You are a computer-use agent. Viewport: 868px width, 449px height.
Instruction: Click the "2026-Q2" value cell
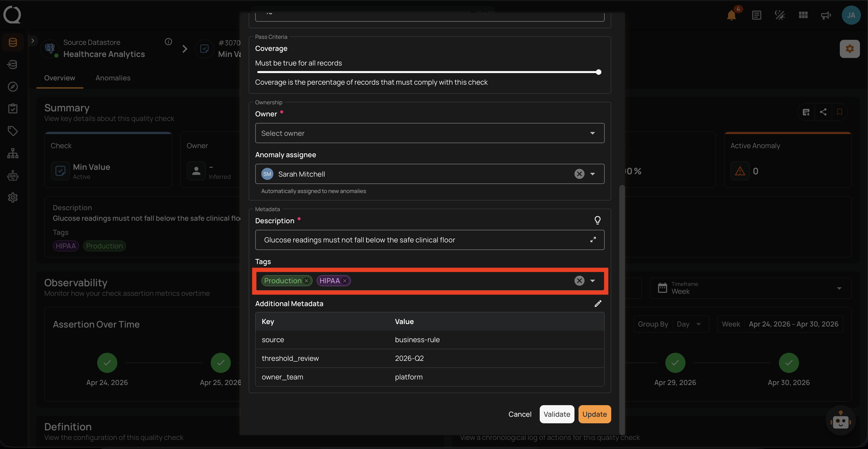[x=409, y=358]
